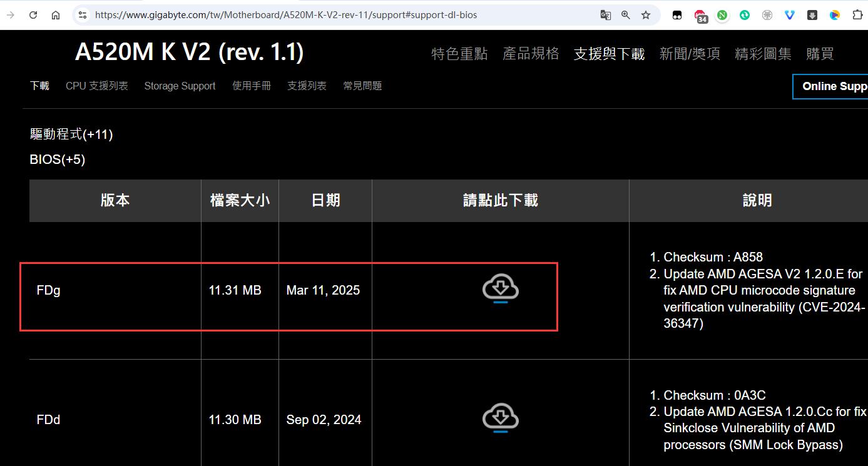Screen dimensions: 868x466
Task: Select the 使用手冊 manual tab
Action: [252, 86]
